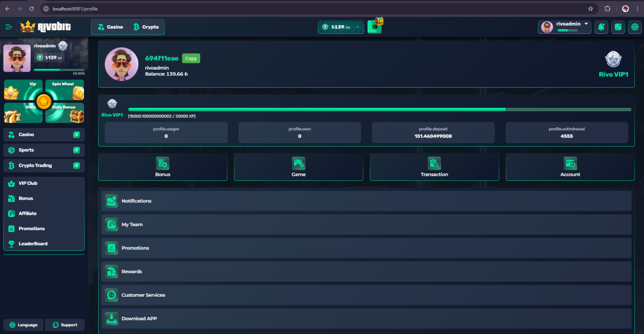Click the Daily Bonus treasure chest tile
Viewport: 644px width, 334px height.
(x=64, y=113)
